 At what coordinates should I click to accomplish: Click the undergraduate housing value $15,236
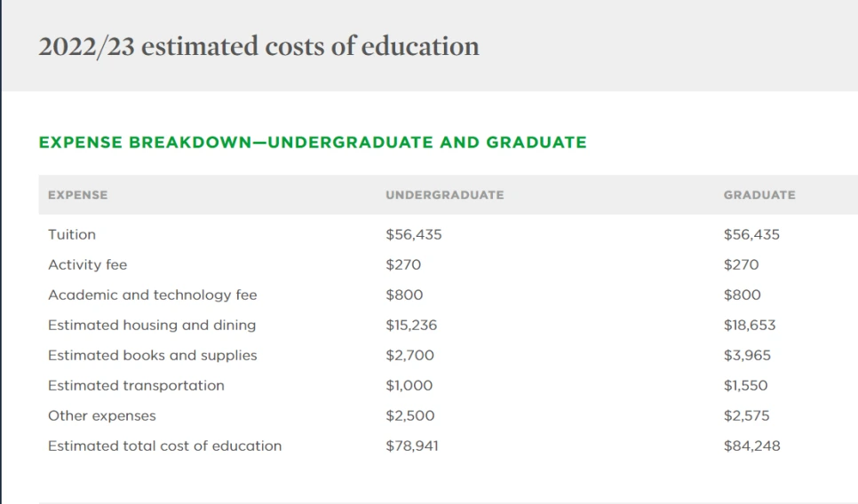(411, 326)
